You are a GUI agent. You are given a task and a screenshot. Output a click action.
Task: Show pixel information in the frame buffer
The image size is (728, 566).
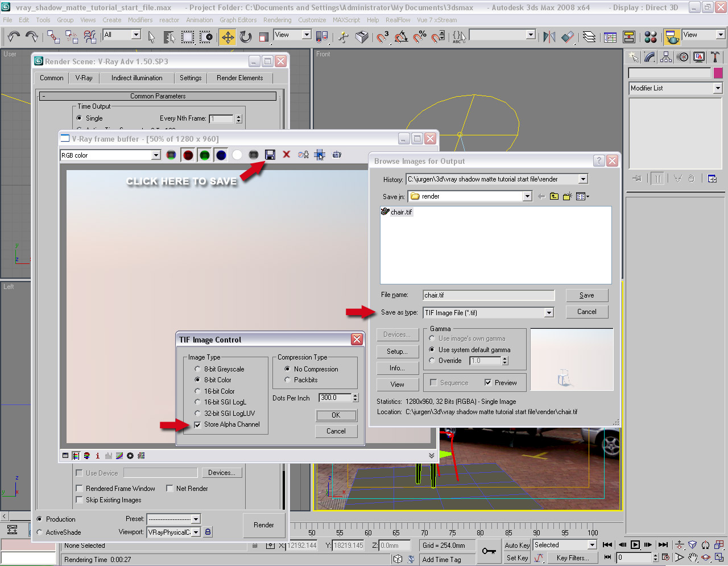point(97,455)
